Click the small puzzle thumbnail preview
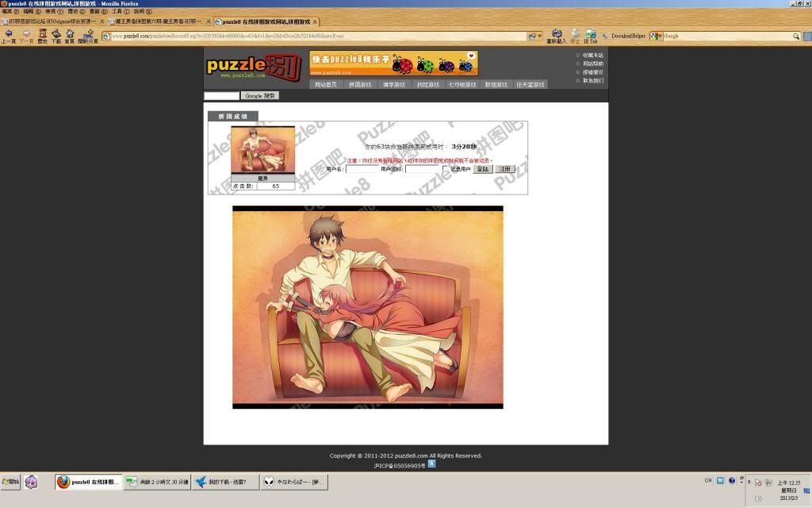 pyautogui.click(x=263, y=150)
